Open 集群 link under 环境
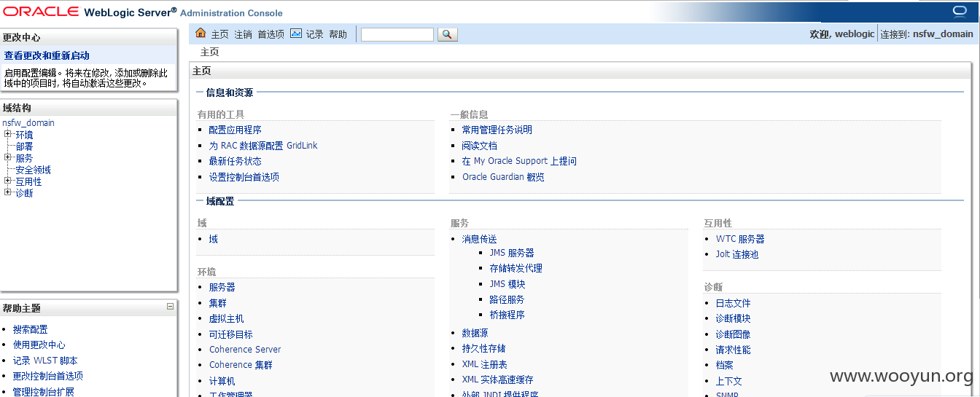Viewport: 980px width, 397px height. (217, 303)
